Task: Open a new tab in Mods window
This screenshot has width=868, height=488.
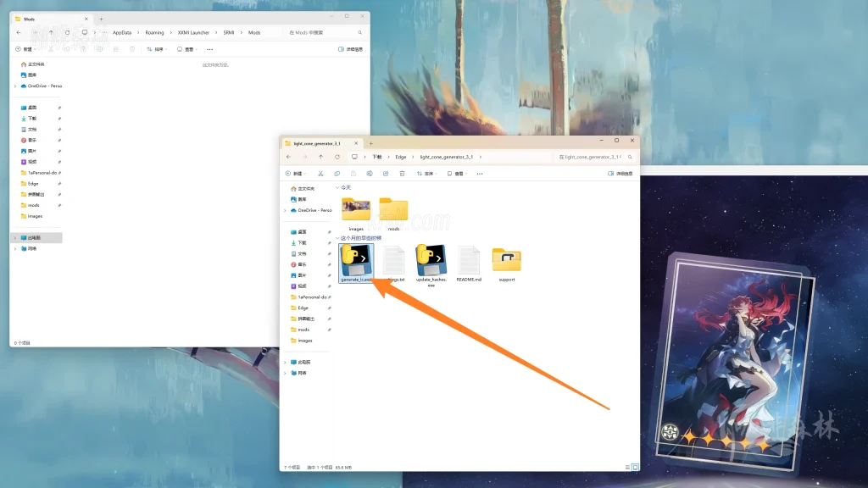Action: click(102, 18)
